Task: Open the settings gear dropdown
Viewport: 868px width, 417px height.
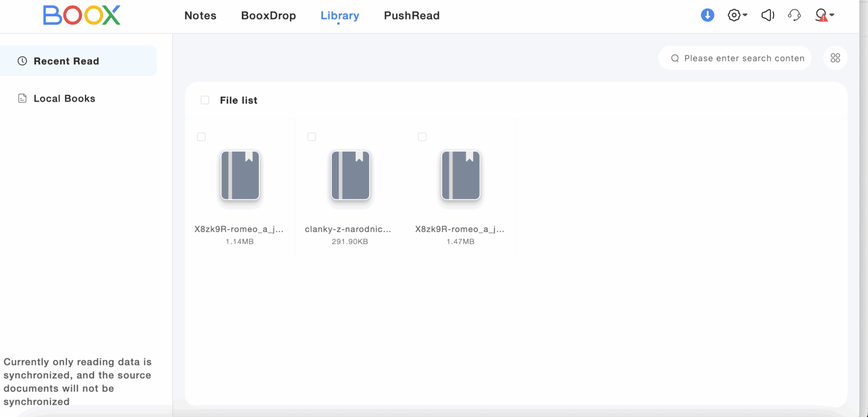Action: [x=737, y=15]
